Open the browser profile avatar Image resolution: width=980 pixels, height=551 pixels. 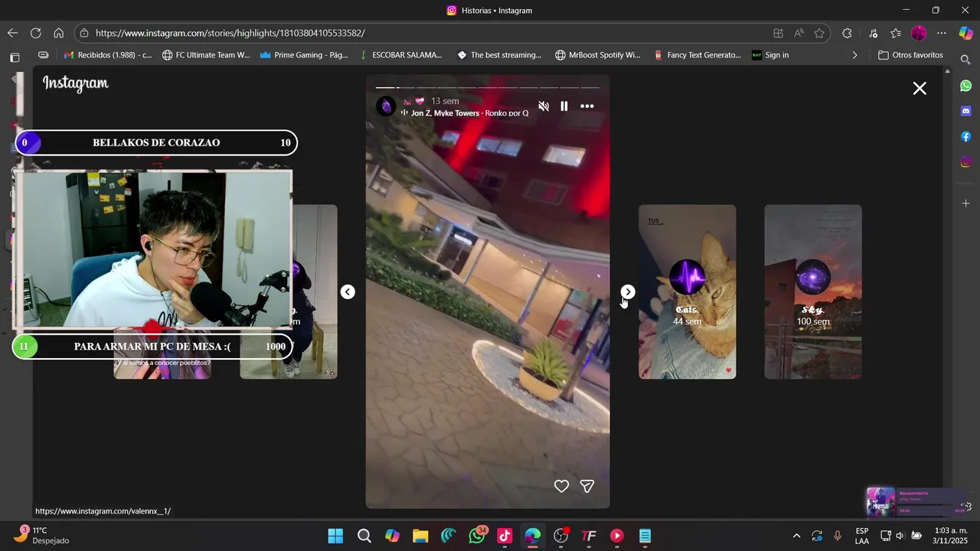(x=919, y=33)
